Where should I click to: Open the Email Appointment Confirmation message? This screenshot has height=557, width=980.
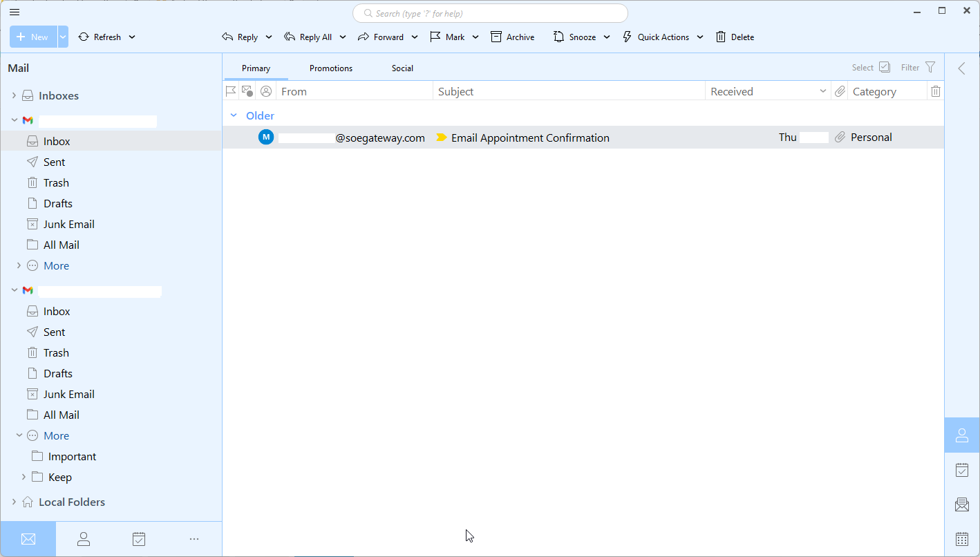[x=529, y=138]
